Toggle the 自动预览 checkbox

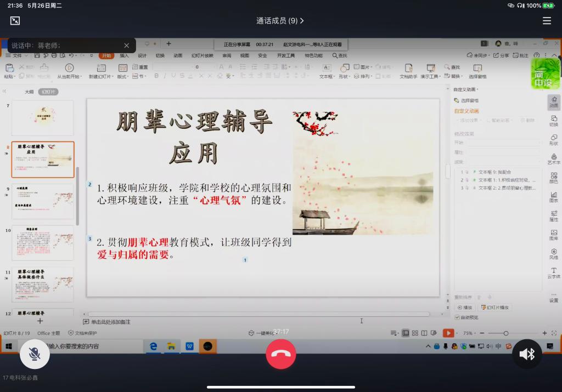[x=457, y=317]
